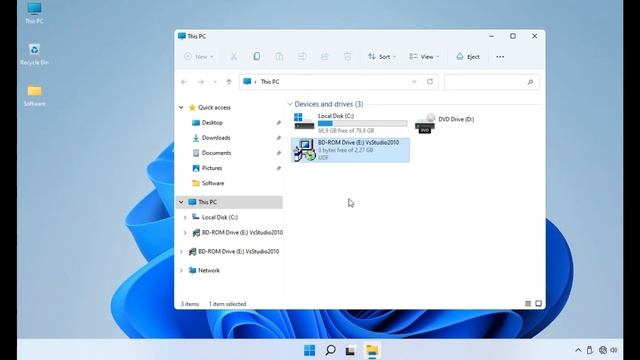The width and height of the screenshot is (640, 360).
Task: Collapse the This PC tree node
Action: (x=181, y=202)
